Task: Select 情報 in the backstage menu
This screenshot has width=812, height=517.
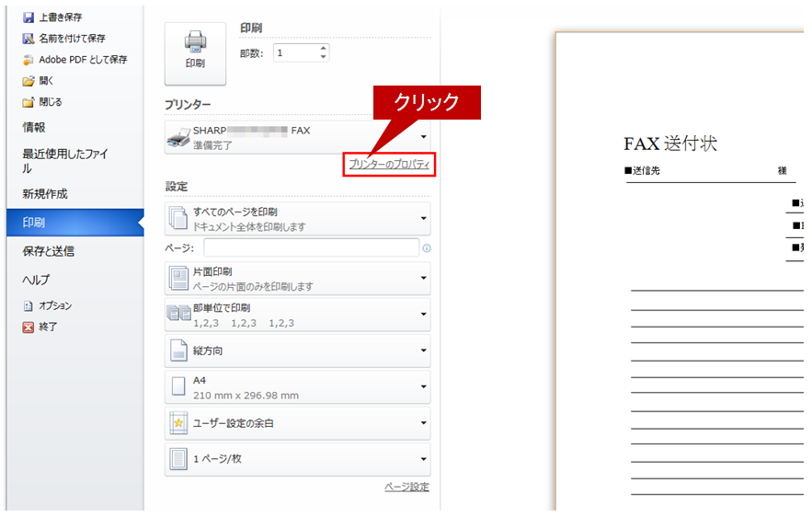Action: [x=34, y=128]
